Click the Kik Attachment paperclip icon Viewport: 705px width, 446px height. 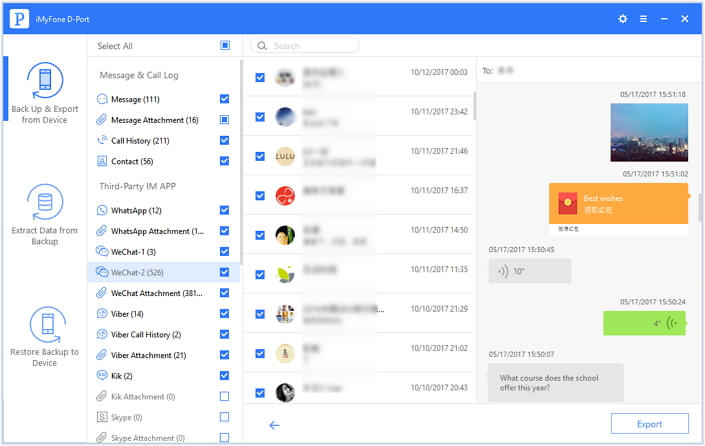(x=102, y=396)
